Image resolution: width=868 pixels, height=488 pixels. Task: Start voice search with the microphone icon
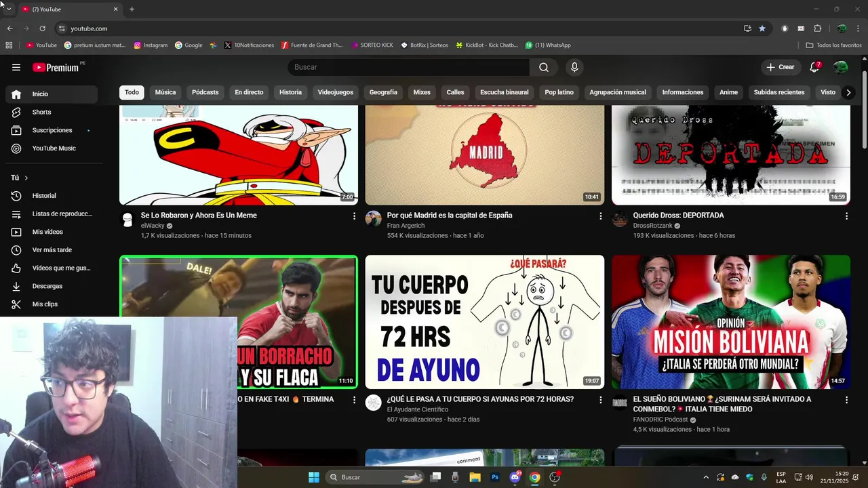click(574, 67)
